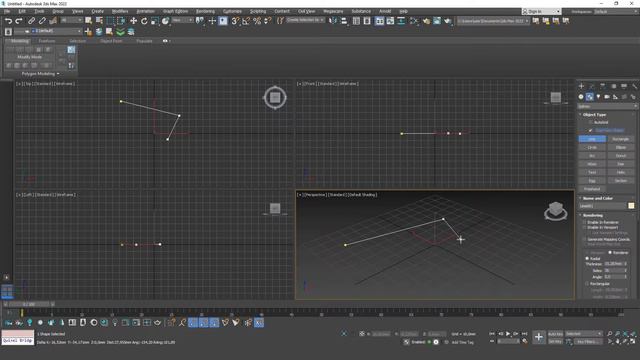Viewport: 640px width, 360px height.
Task: Click the Line shape button
Action: (x=592, y=139)
